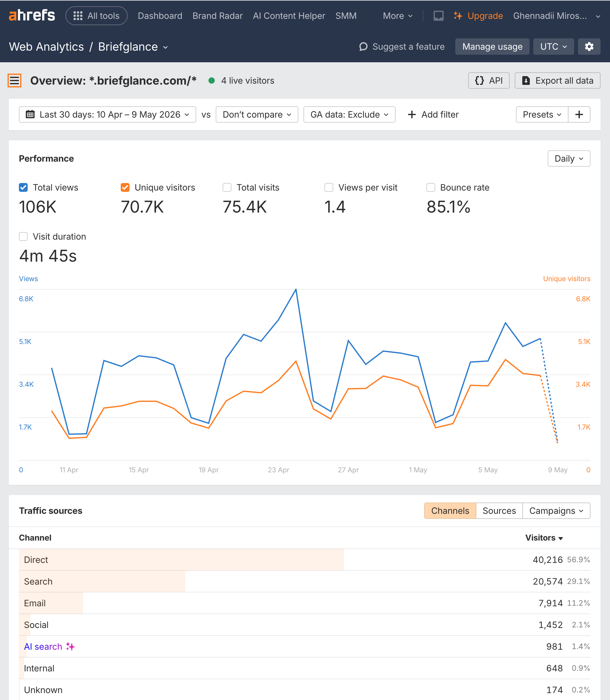Viewport: 610px width, 700px height.
Task: Click Add filter
Action: [433, 114]
